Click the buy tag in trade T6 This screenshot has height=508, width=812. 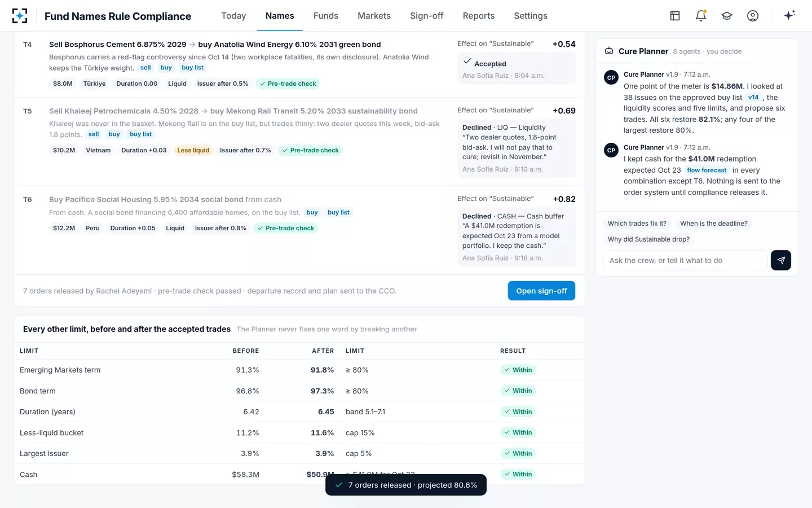(312, 212)
